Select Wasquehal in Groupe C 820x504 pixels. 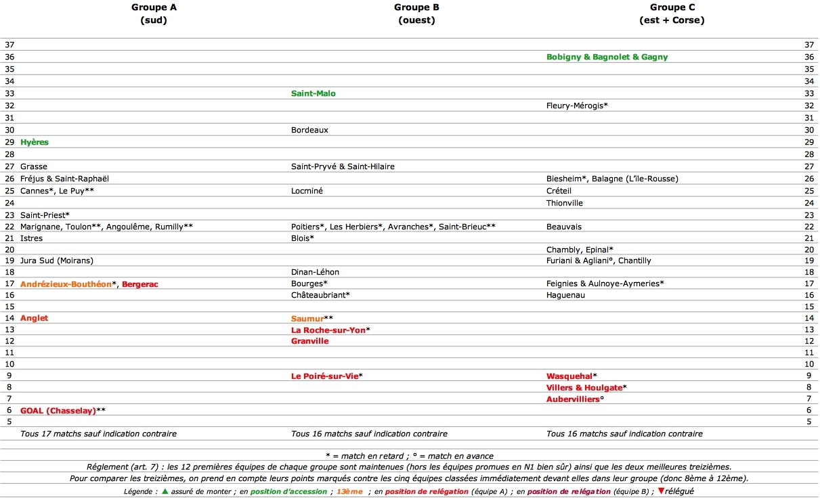point(569,375)
